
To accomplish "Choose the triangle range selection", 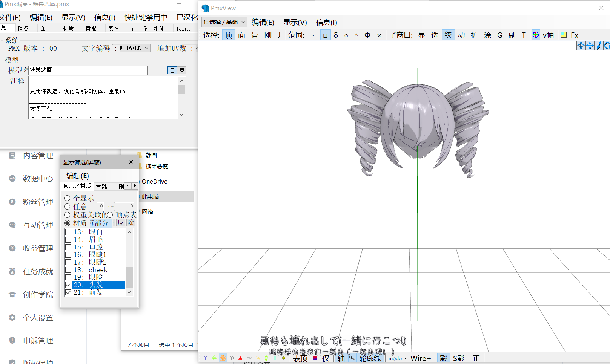I will (356, 35).
